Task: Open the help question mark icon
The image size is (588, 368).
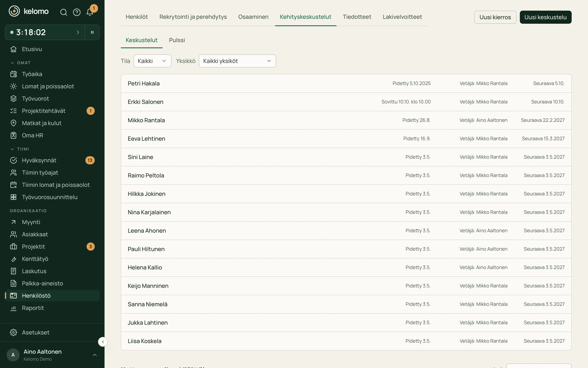Action: pos(77,12)
